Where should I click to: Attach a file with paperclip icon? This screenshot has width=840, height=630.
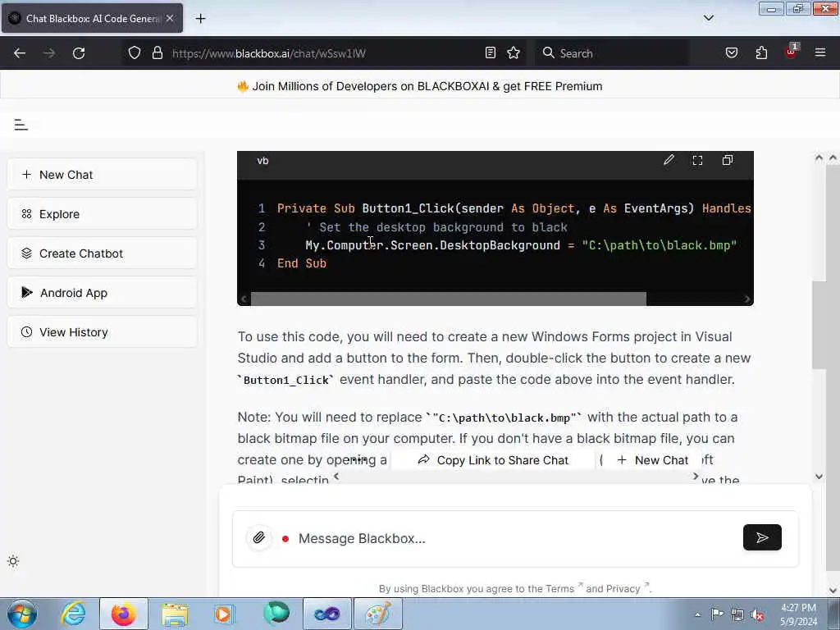(258, 538)
